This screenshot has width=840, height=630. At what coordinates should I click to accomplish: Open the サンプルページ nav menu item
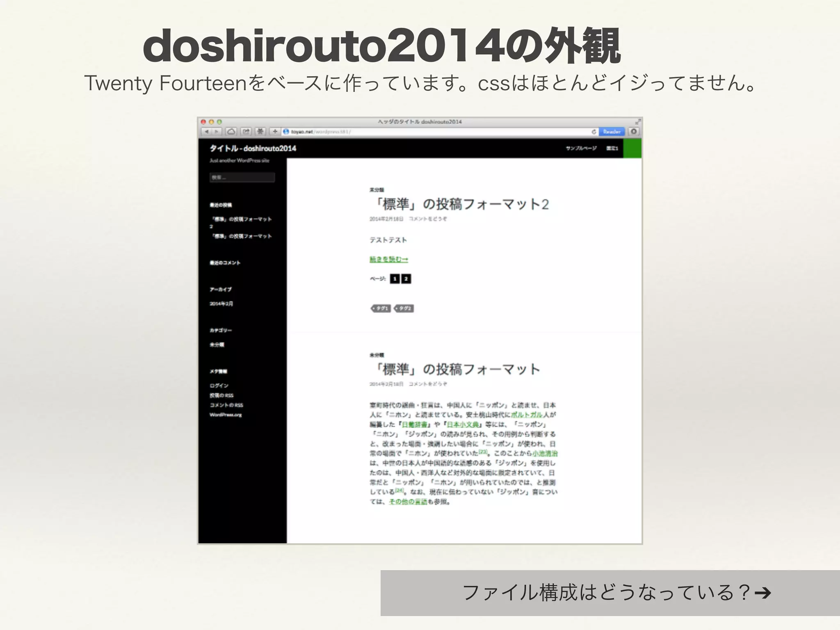[x=581, y=148]
